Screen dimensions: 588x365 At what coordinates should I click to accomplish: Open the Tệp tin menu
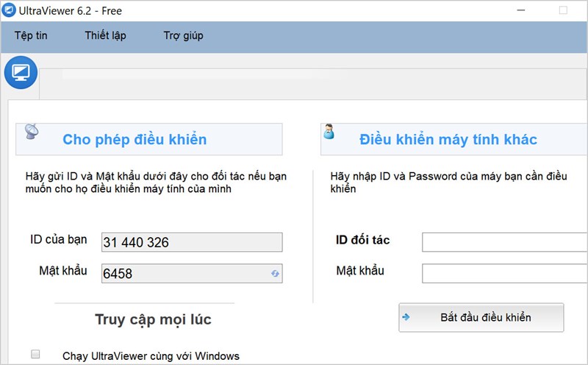pos(31,35)
